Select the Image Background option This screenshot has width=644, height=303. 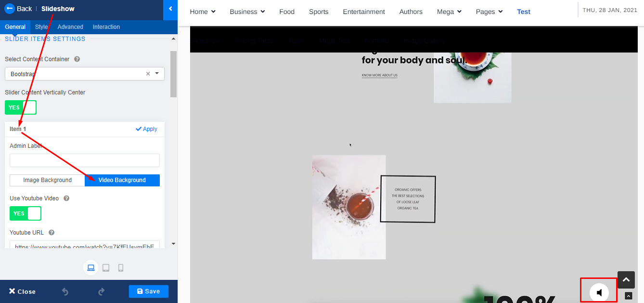[x=47, y=180]
